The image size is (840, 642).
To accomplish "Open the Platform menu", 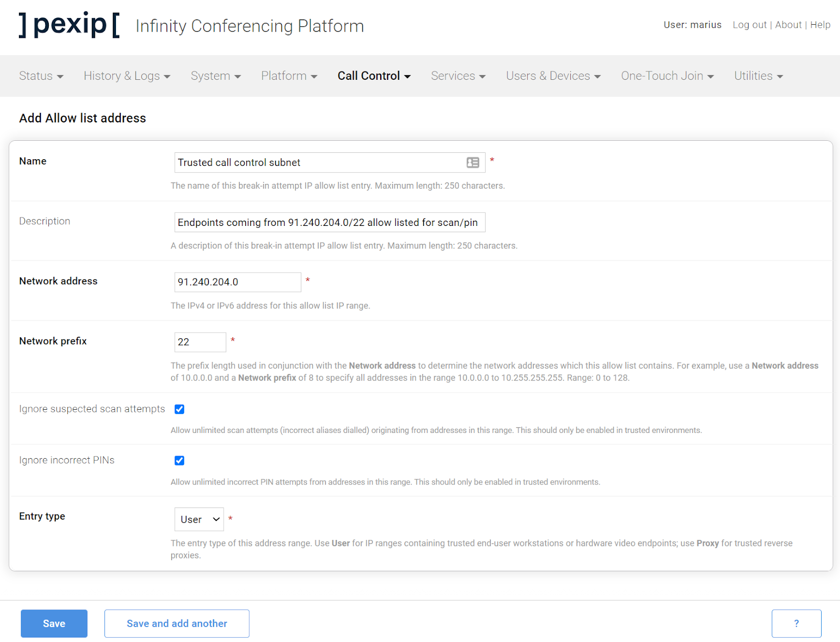I will pyautogui.click(x=288, y=76).
